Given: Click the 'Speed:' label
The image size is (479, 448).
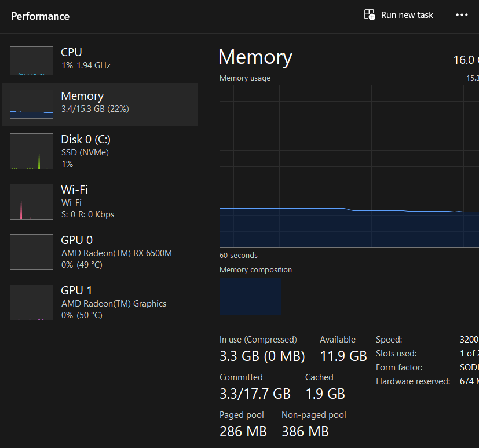Looking at the screenshot, I should point(389,340).
